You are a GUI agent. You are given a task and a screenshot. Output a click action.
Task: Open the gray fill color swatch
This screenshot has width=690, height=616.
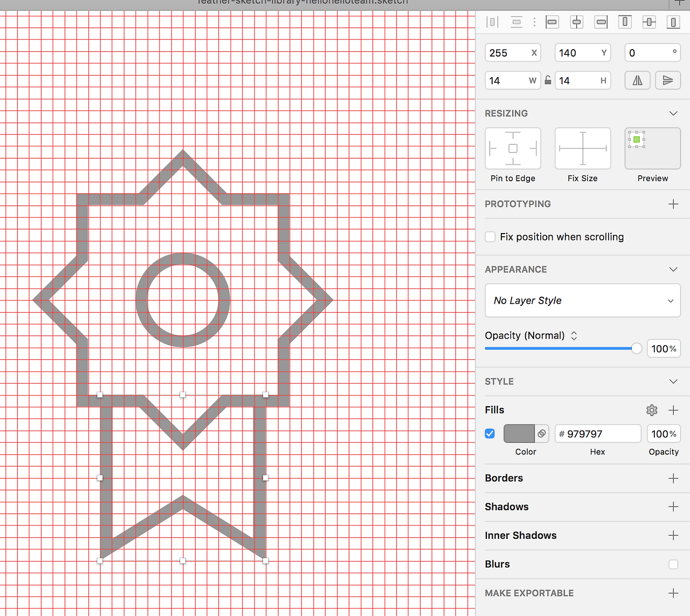519,434
